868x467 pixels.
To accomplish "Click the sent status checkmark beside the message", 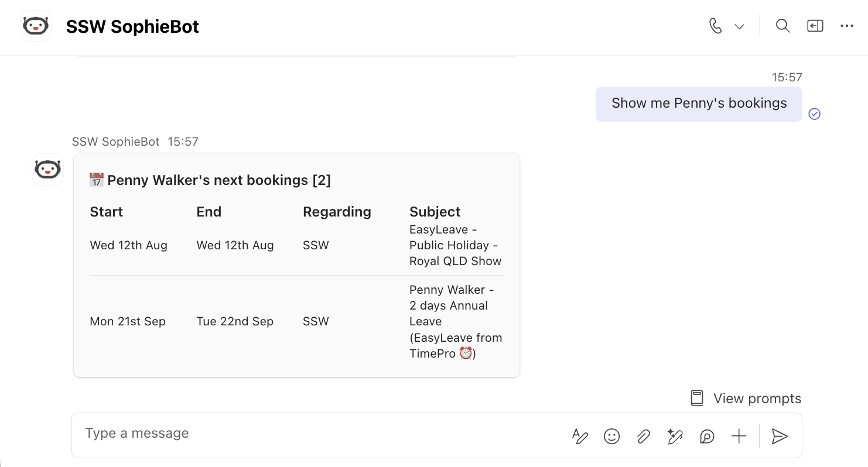I will (814, 114).
